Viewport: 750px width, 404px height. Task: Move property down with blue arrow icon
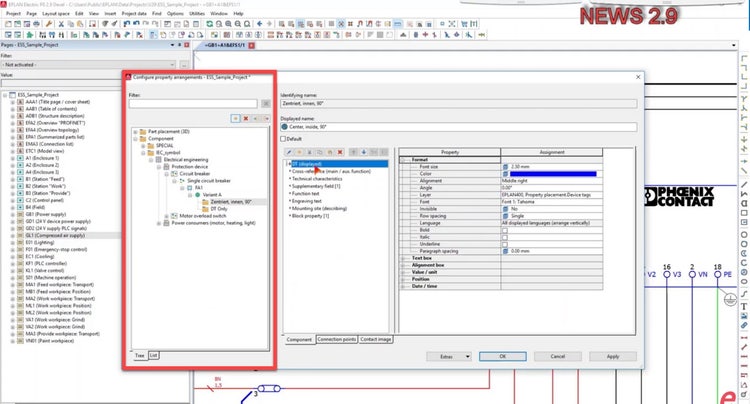click(363, 152)
